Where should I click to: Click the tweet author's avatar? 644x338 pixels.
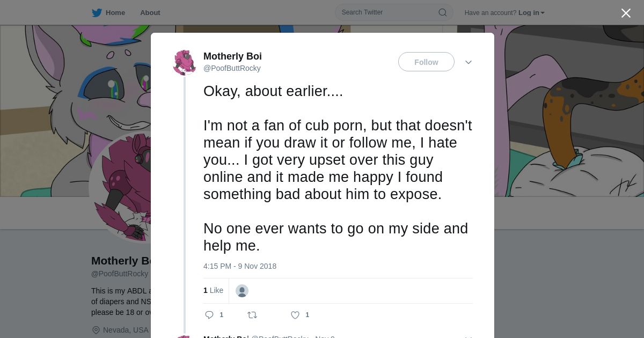185,62
